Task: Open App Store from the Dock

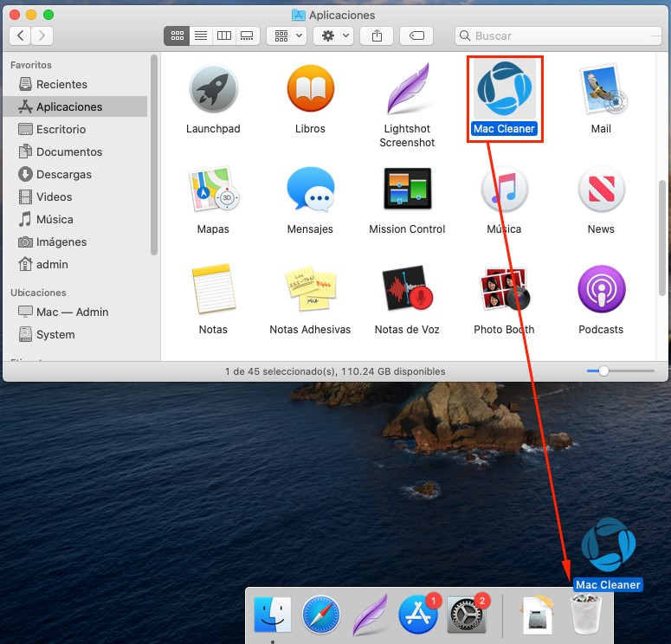Action: point(418,615)
